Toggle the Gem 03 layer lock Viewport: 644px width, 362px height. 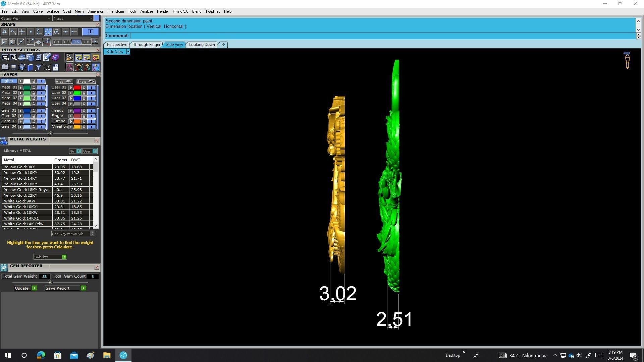pos(34,121)
